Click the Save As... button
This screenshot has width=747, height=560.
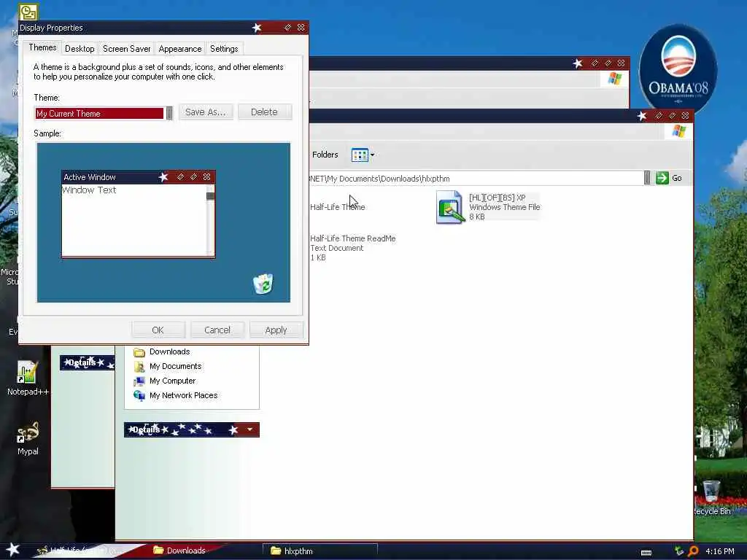coord(205,112)
